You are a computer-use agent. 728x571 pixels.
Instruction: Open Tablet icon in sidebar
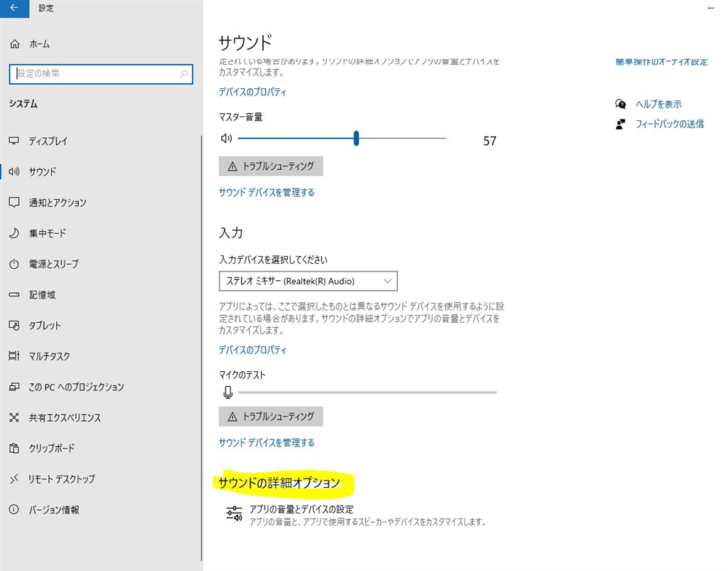[x=14, y=326]
